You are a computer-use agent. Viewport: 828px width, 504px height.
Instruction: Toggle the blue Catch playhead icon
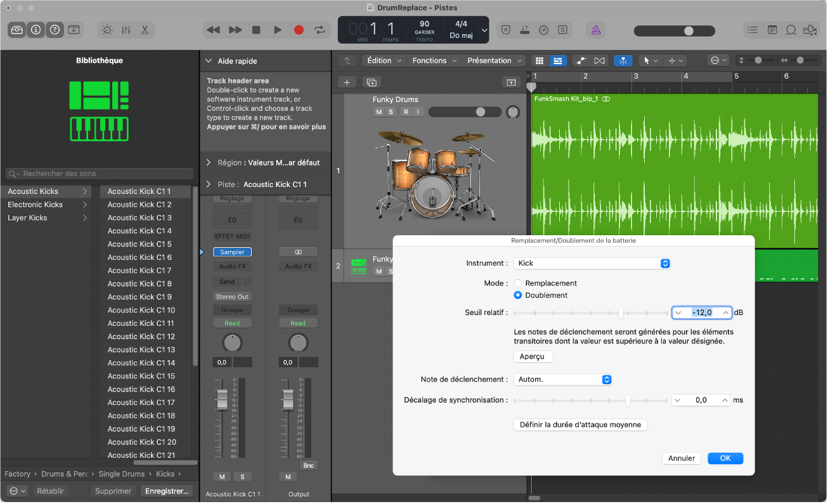pos(623,61)
